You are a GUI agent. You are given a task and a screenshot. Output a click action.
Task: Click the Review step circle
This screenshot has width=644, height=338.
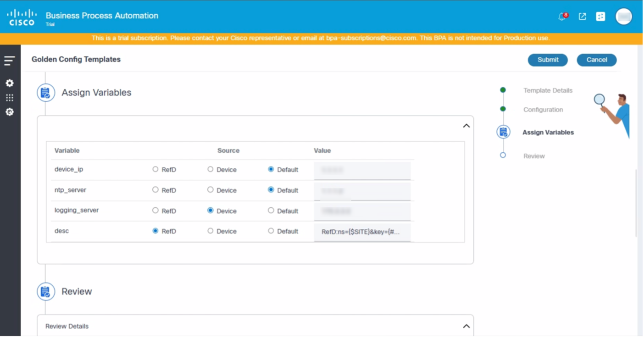click(503, 155)
